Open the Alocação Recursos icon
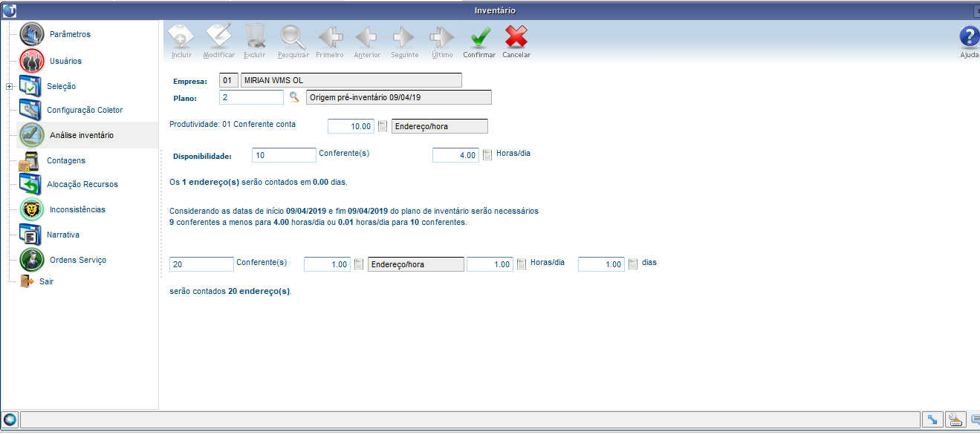Image resolution: width=980 pixels, height=435 pixels. (x=30, y=184)
